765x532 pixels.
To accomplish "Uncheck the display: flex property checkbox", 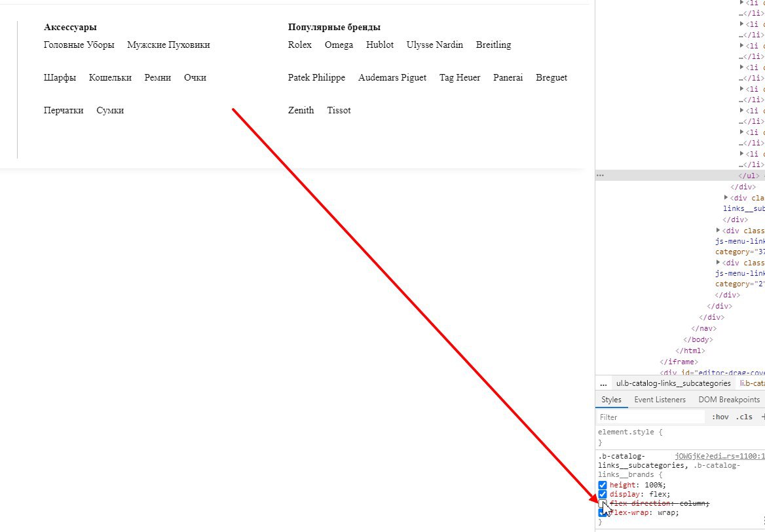I will pos(602,495).
